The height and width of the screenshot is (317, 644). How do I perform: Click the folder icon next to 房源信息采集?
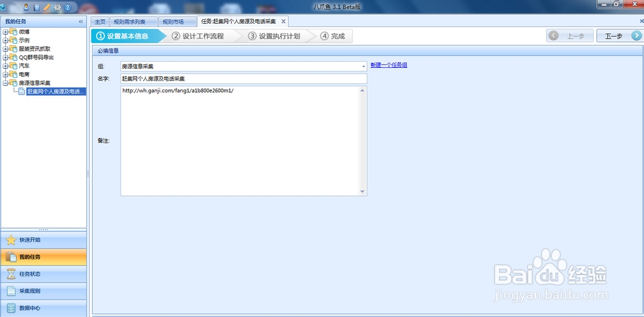pos(13,83)
